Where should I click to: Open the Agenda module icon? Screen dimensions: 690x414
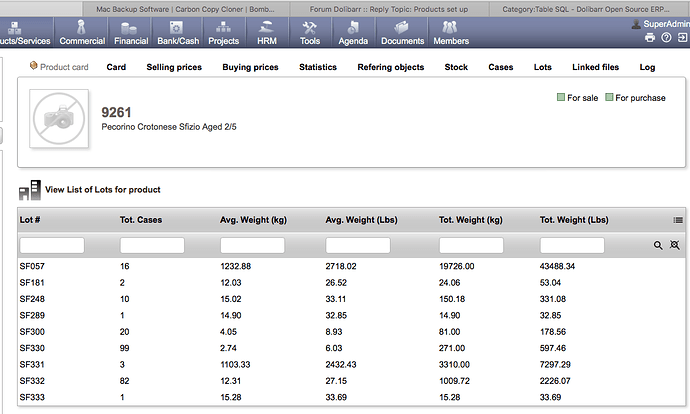pos(353,28)
